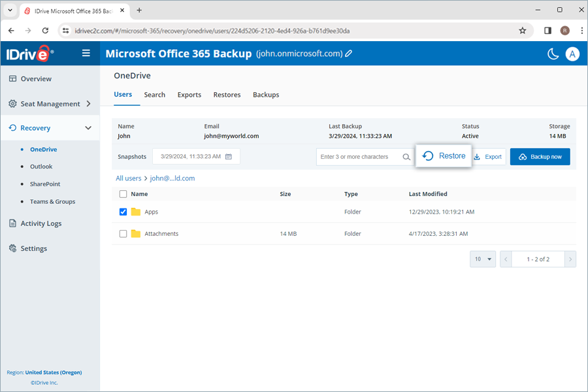Open the snapshot calendar picker
The height and width of the screenshot is (392, 588).
(228, 156)
